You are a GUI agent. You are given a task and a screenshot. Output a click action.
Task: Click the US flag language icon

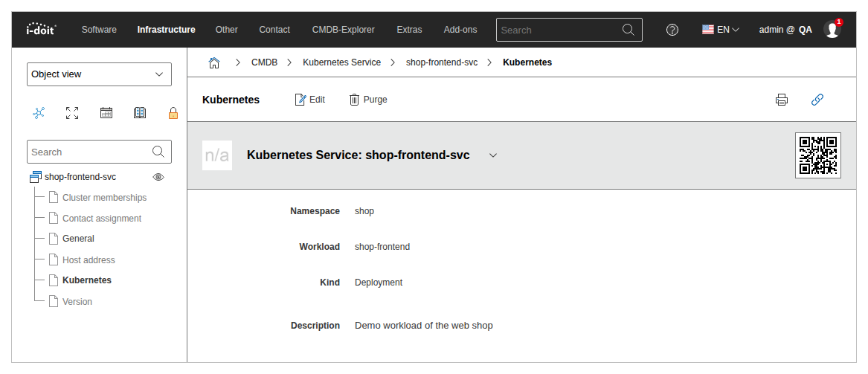[x=708, y=30]
